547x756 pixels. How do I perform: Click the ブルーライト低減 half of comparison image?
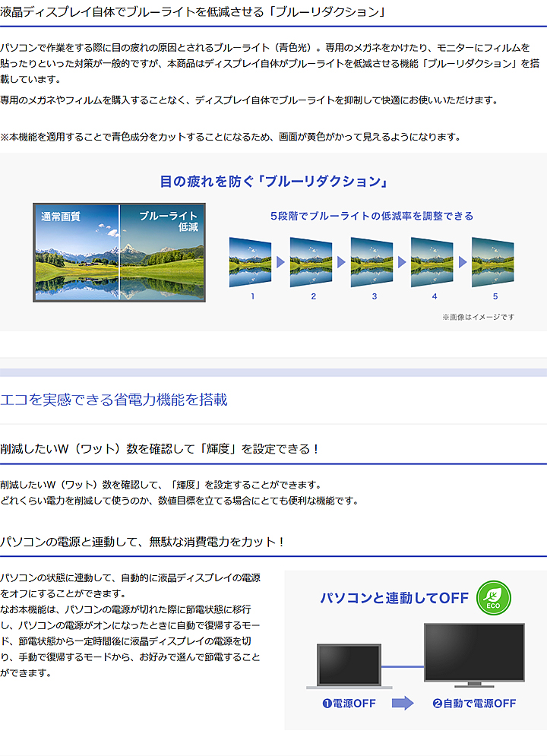[162, 253]
